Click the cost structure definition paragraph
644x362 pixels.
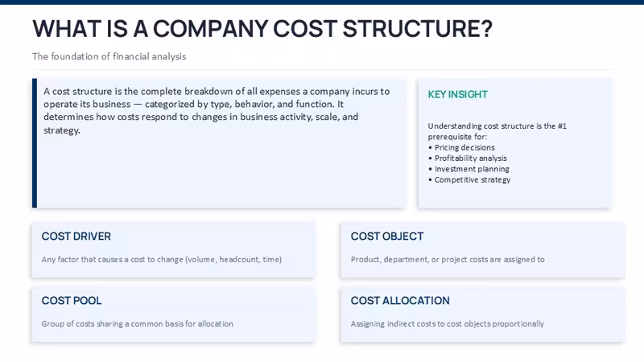click(217, 110)
